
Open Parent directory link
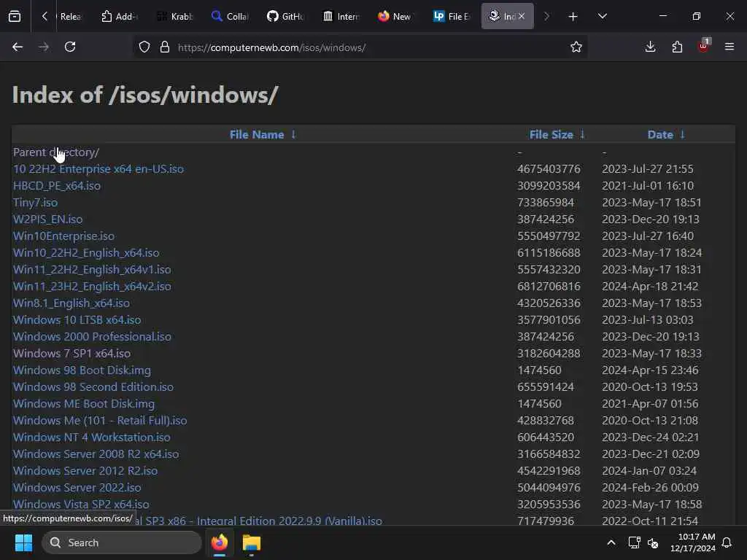click(x=56, y=152)
